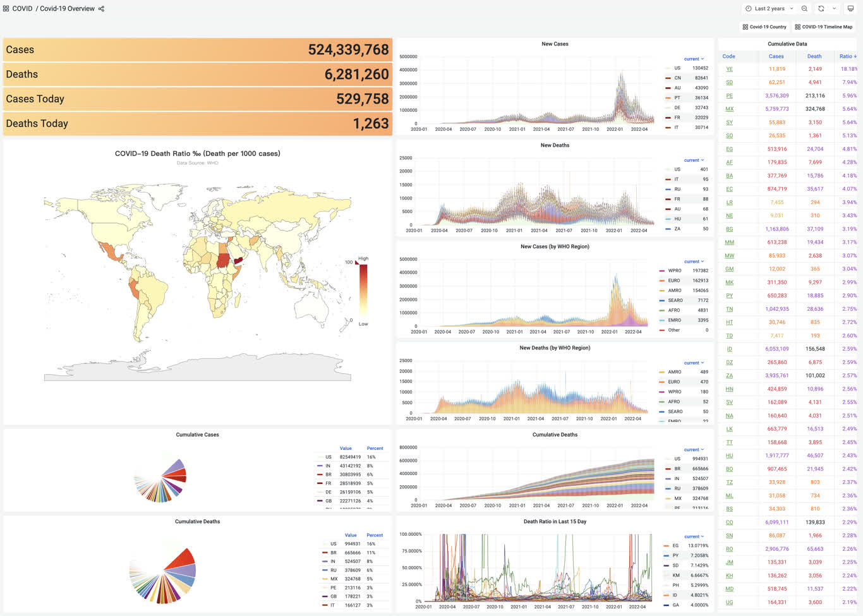Open the COVID-19 Timeline Map dashboard link
The width and height of the screenshot is (863, 616).
pyautogui.click(x=824, y=27)
